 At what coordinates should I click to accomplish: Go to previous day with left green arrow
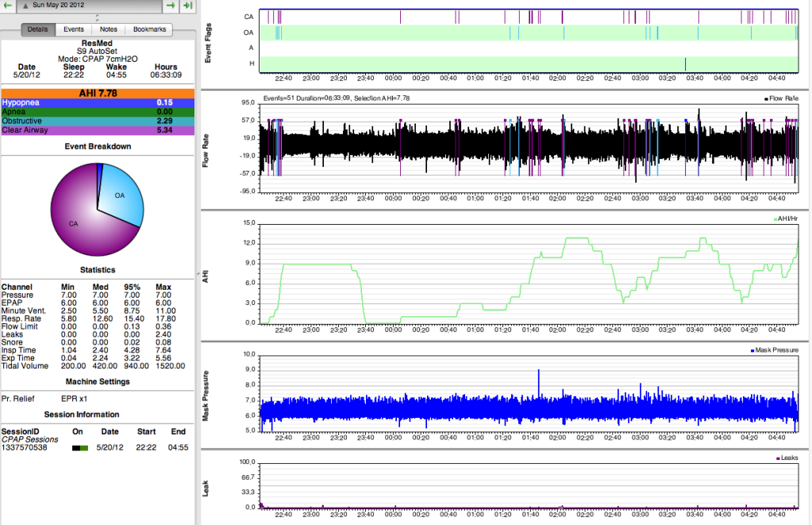(x=7, y=6)
